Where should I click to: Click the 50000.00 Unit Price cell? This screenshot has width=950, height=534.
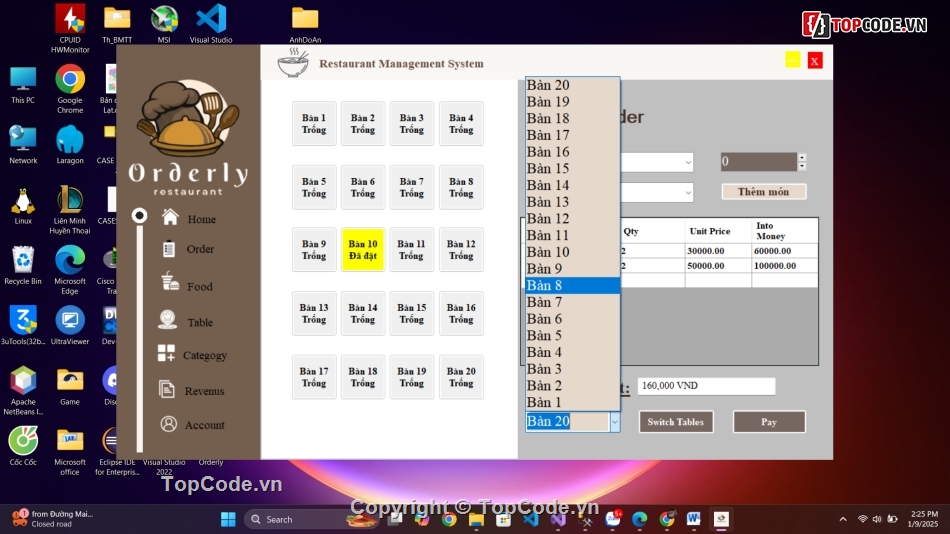tap(718, 265)
